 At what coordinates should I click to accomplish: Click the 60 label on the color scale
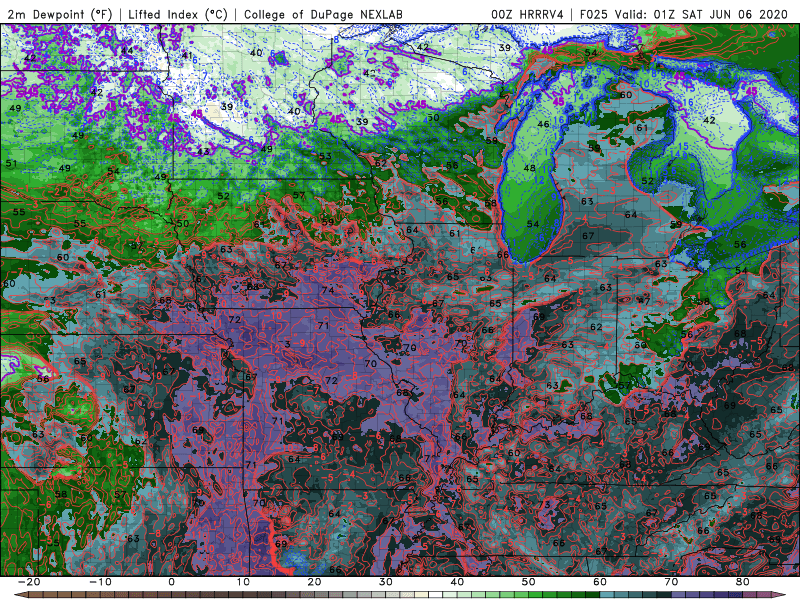tap(600, 582)
